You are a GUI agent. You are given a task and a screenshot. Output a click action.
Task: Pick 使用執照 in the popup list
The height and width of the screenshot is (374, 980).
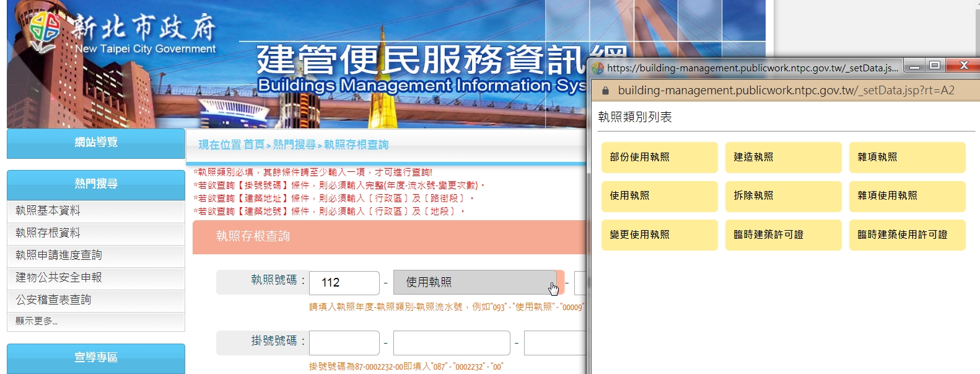(659, 196)
